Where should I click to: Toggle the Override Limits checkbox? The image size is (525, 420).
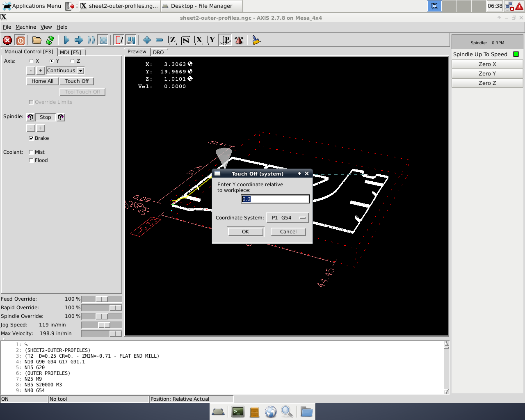(x=31, y=102)
